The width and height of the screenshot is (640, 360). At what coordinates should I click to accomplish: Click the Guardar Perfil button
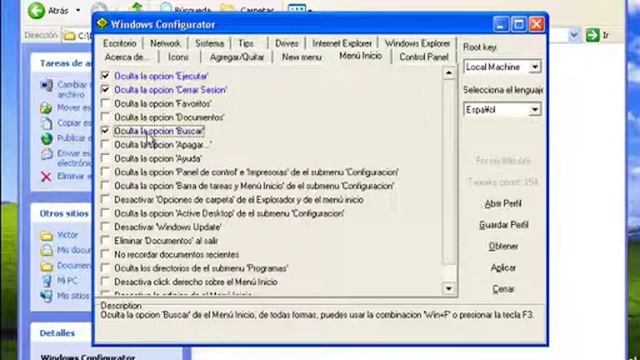(503, 225)
